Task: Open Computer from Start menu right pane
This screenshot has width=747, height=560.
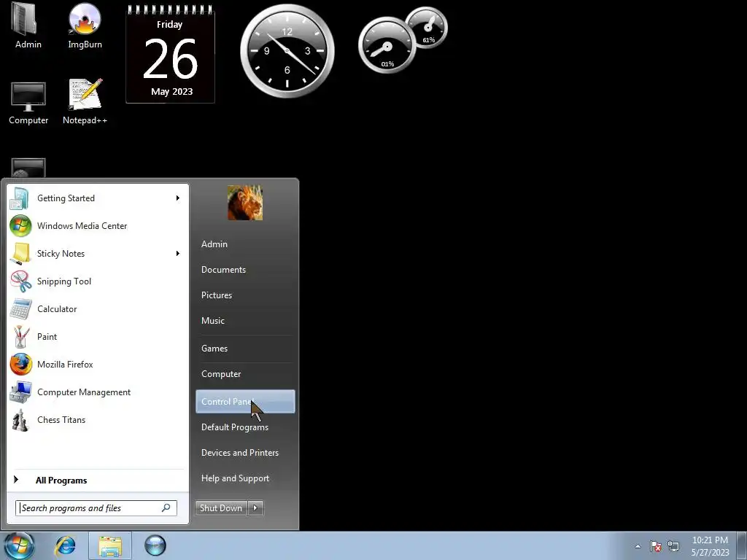Action: click(221, 374)
